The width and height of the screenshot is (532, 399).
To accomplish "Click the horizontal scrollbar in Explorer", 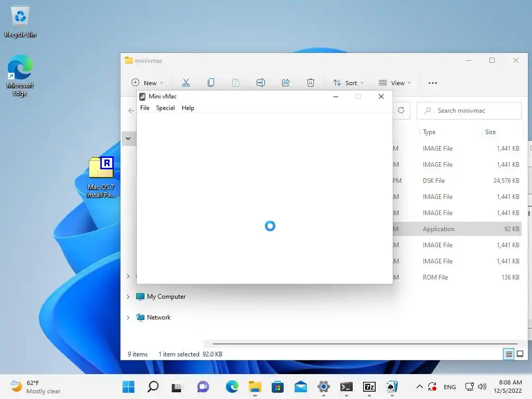I will (365, 344).
